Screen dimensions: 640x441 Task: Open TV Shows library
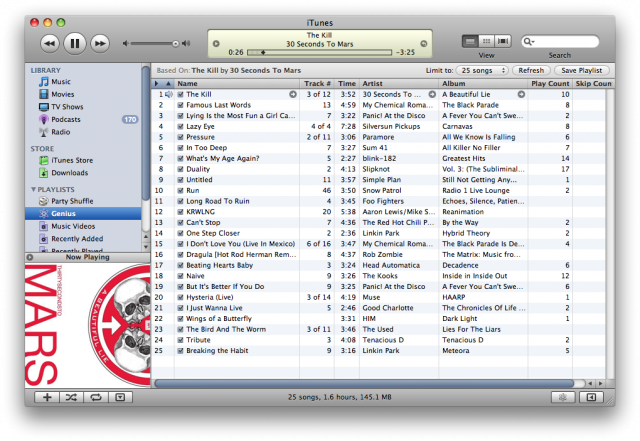point(67,107)
